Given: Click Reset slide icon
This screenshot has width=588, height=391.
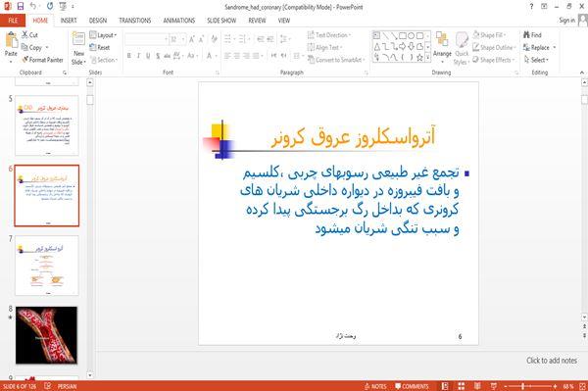Looking at the screenshot, I should pos(93,47).
